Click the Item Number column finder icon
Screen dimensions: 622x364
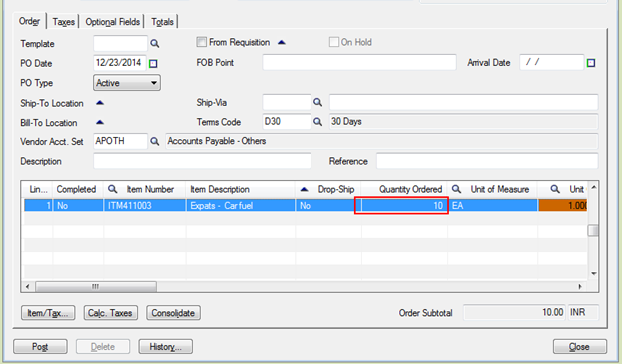(x=112, y=189)
